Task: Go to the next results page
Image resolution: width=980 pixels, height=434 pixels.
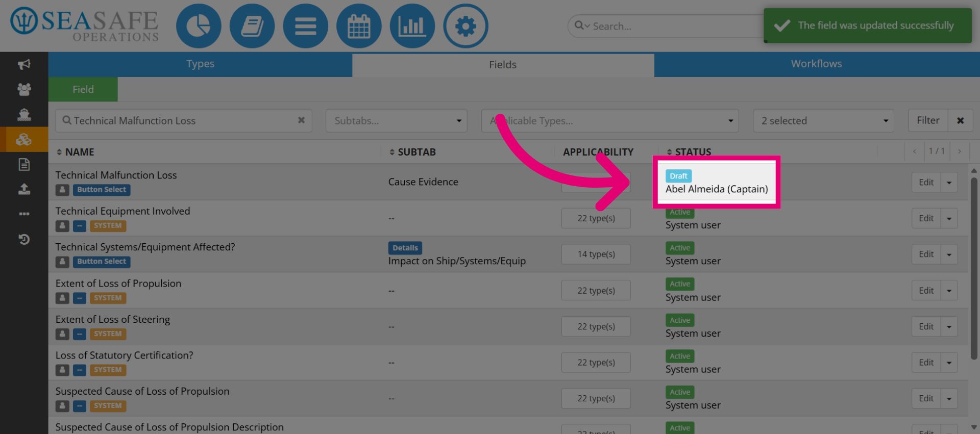Action: coord(960,151)
